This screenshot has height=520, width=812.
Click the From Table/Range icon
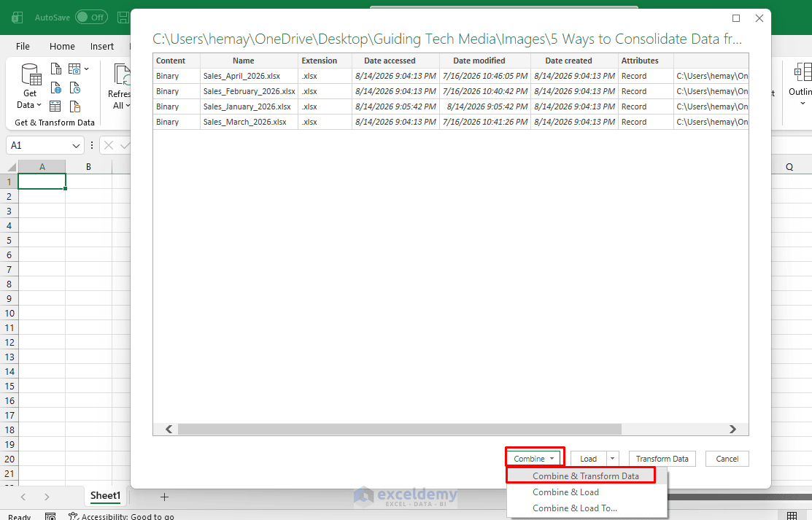tap(55, 106)
